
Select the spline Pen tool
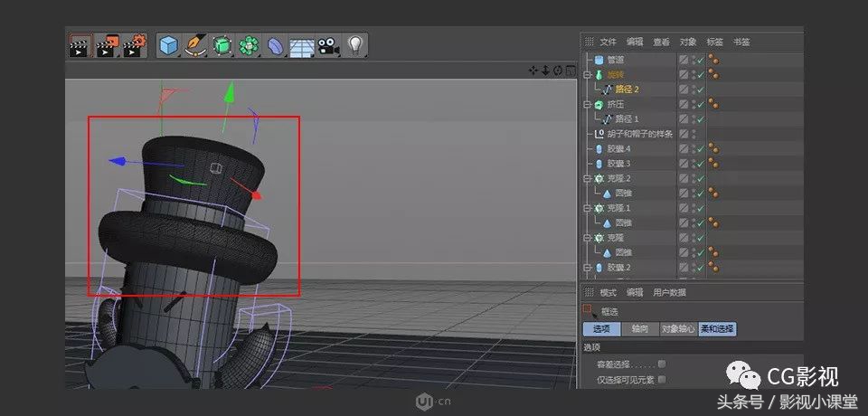coord(195,45)
